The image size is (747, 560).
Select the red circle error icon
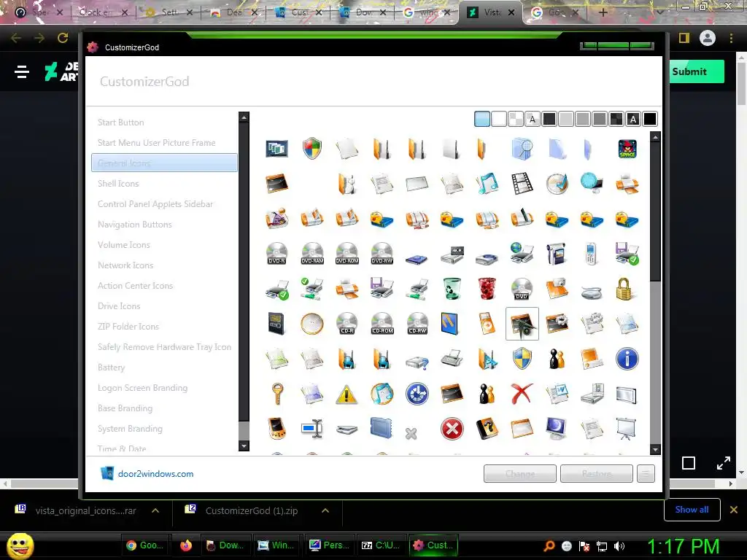[x=452, y=429]
